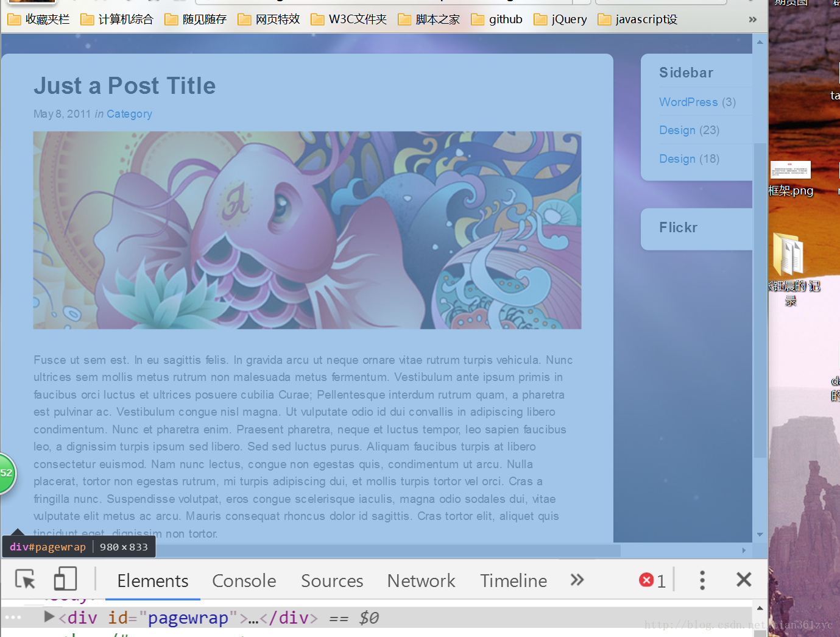The image size is (840, 637).
Task: Switch to the Sources tab
Action: click(x=332, y=580)
